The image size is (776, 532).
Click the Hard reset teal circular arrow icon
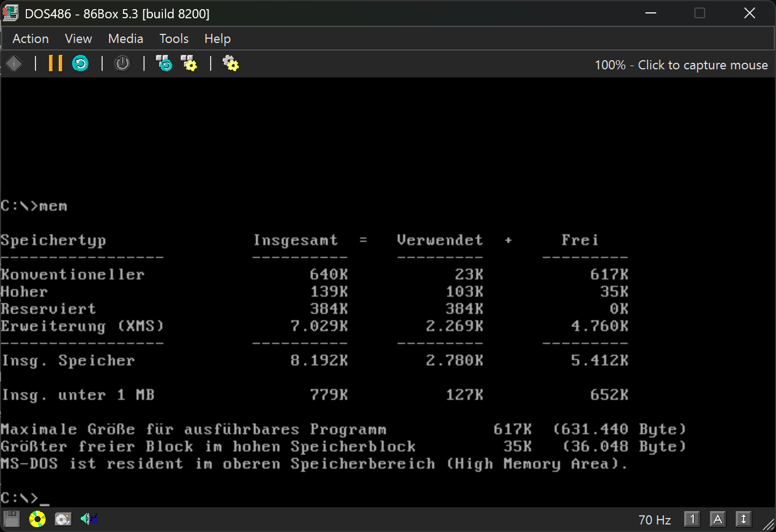pos(81,63)
